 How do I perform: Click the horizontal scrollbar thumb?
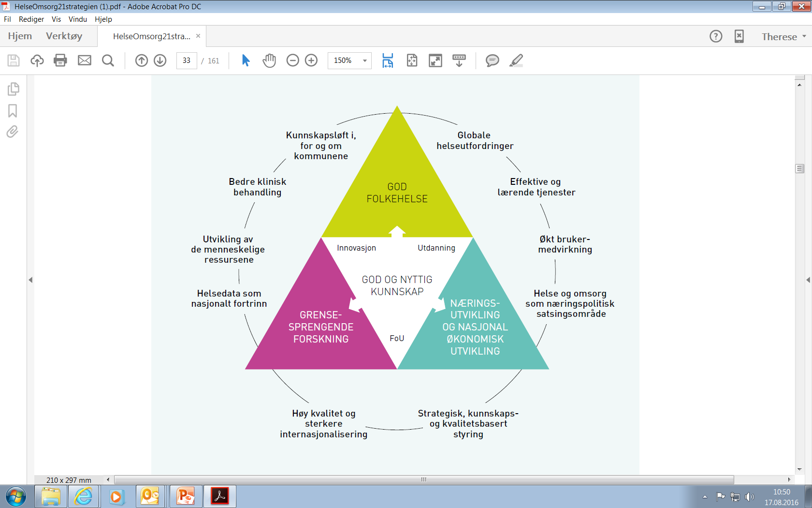[x=424, y=479]
